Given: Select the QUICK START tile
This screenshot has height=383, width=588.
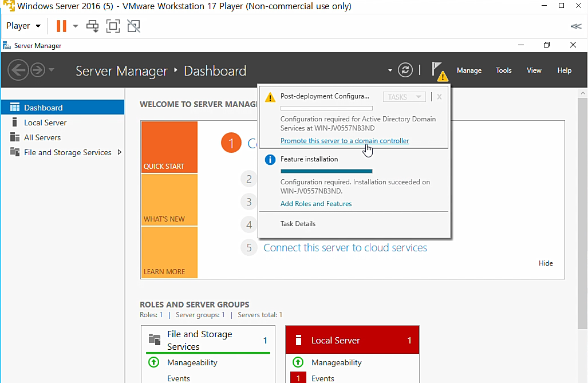Looking at the screenshot, I should (x=169, y=147).
